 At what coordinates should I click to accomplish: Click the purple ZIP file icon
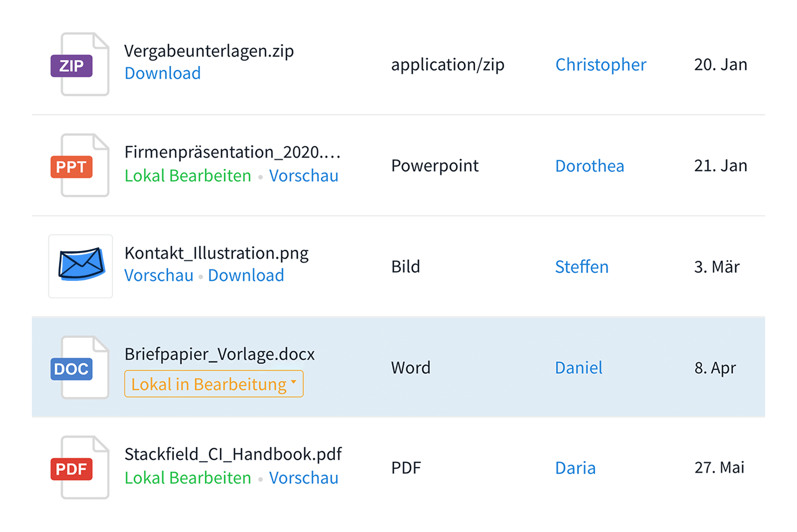coord(80,65)
